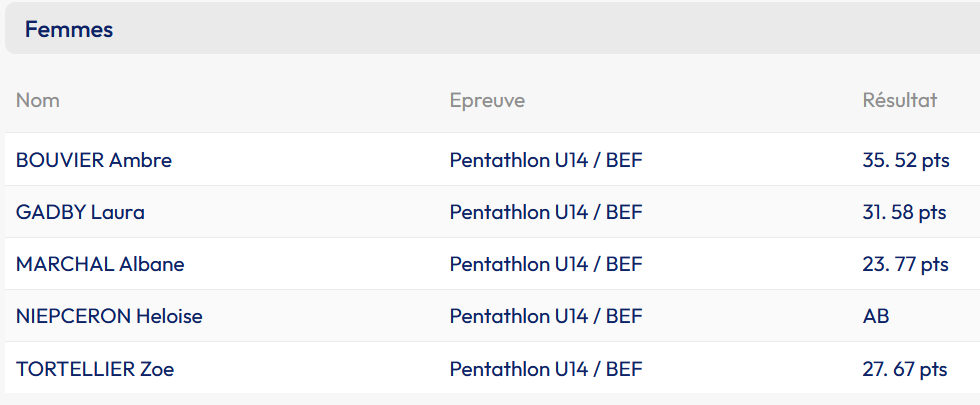Click the Résultat column header
Viewport: 980px width, 405px height.
(899, 100)
